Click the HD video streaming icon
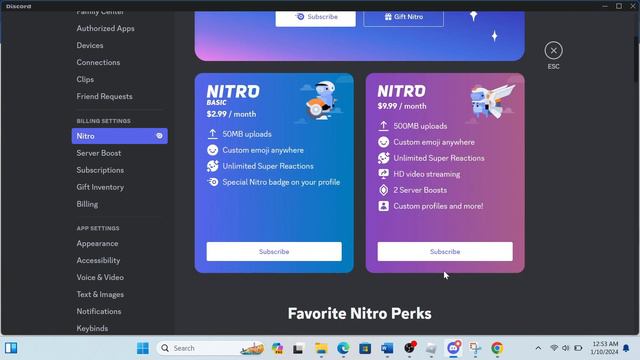640x360 pixels. tap(383, 174)
